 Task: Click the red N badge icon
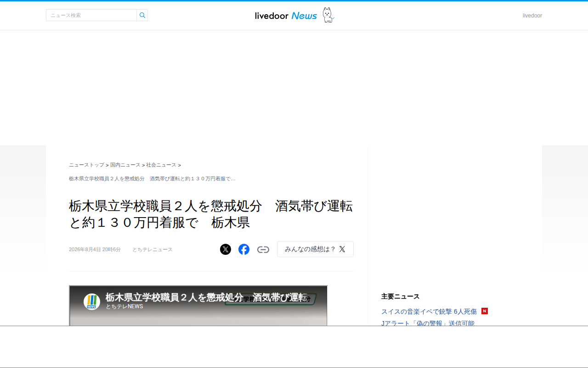485,311
